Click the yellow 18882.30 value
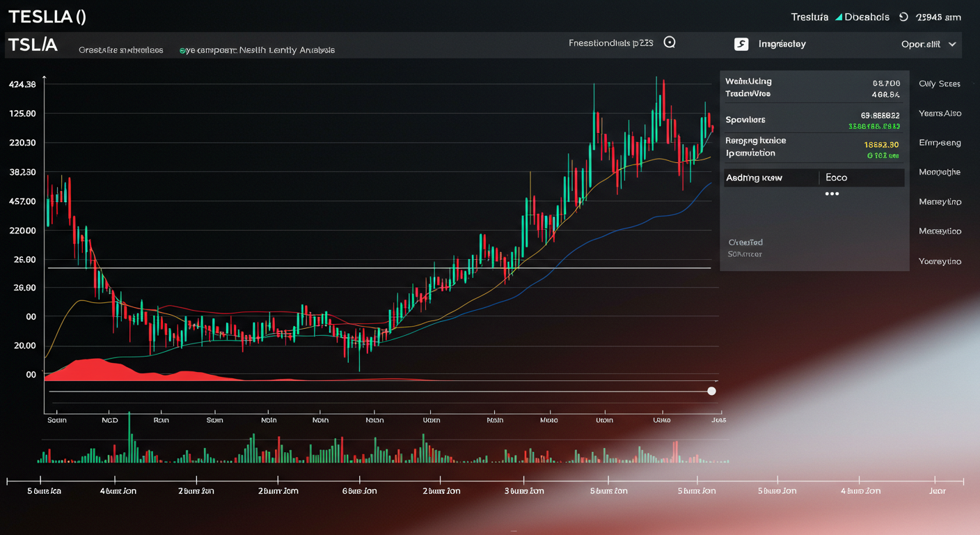The width and height of the screenshot is (980, 535). pyautogui.click(x=881, y=144)
